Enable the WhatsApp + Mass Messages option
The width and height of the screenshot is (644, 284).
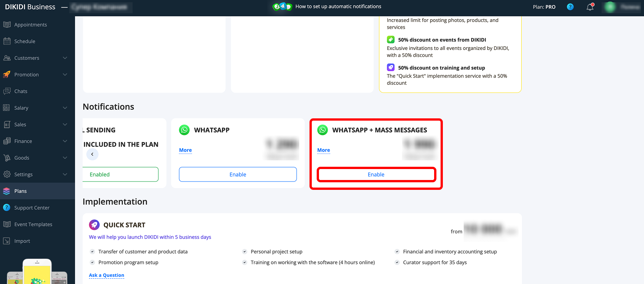(x=376, y=174)
